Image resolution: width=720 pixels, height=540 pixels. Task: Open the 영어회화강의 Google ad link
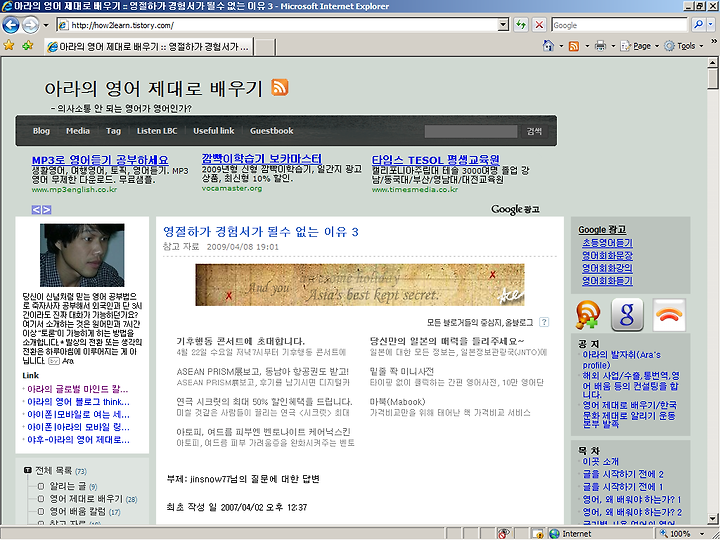[608, 268]
